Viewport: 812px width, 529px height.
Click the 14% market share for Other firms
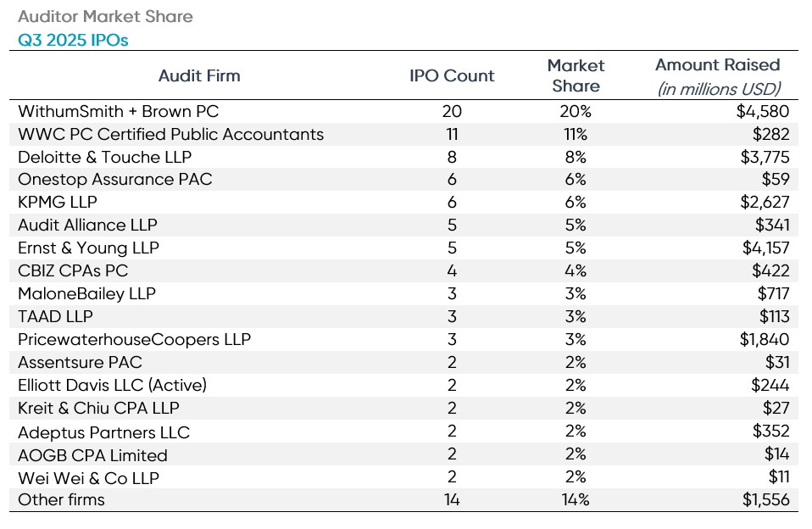coord(576,500)
